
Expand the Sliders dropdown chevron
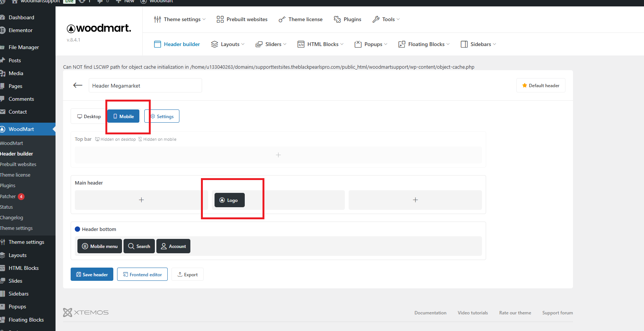(285, 44)
